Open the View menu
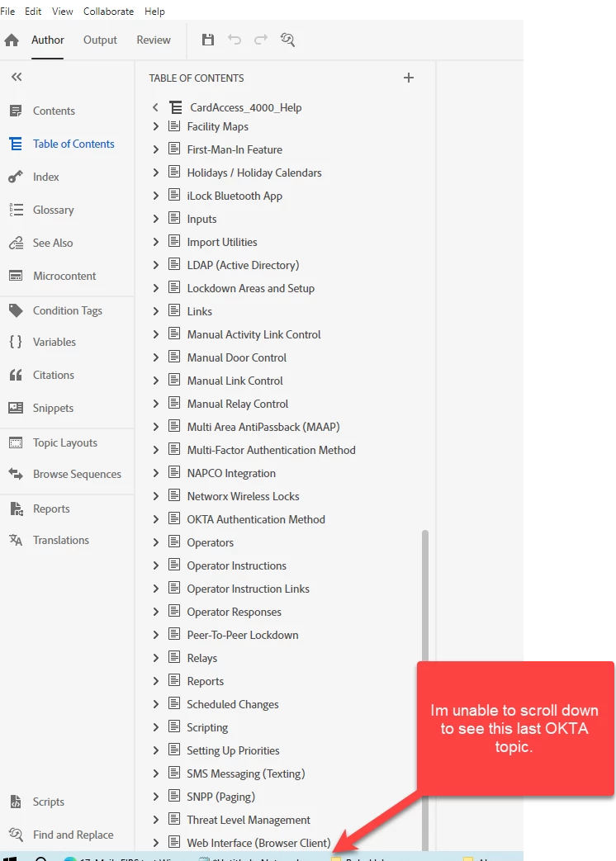 [63, 11]
